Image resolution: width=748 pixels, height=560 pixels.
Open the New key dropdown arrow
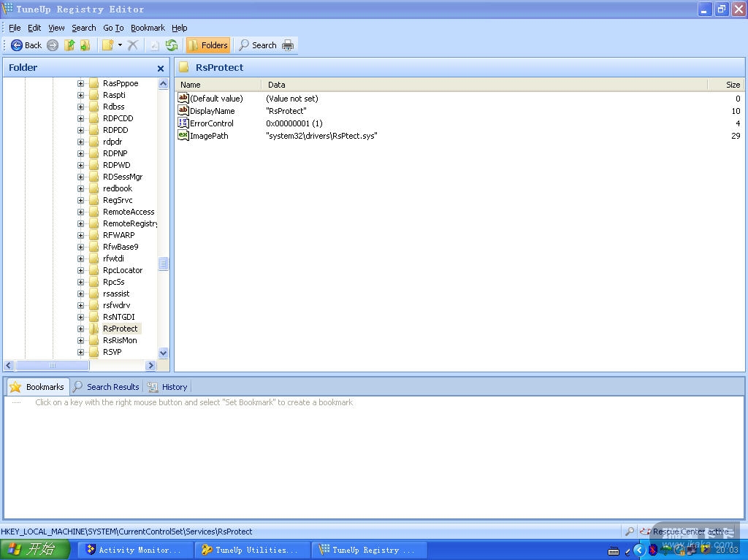pos(120,45)
